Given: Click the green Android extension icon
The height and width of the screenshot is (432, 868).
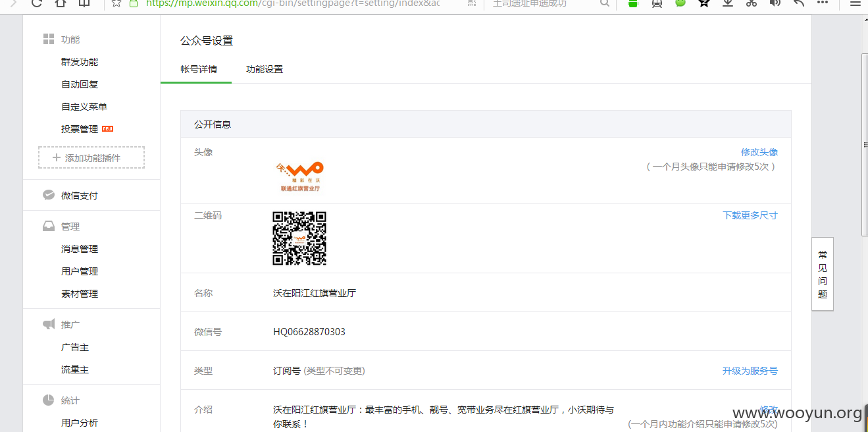Looking at the screenshot, I should (x=633, y=3).
